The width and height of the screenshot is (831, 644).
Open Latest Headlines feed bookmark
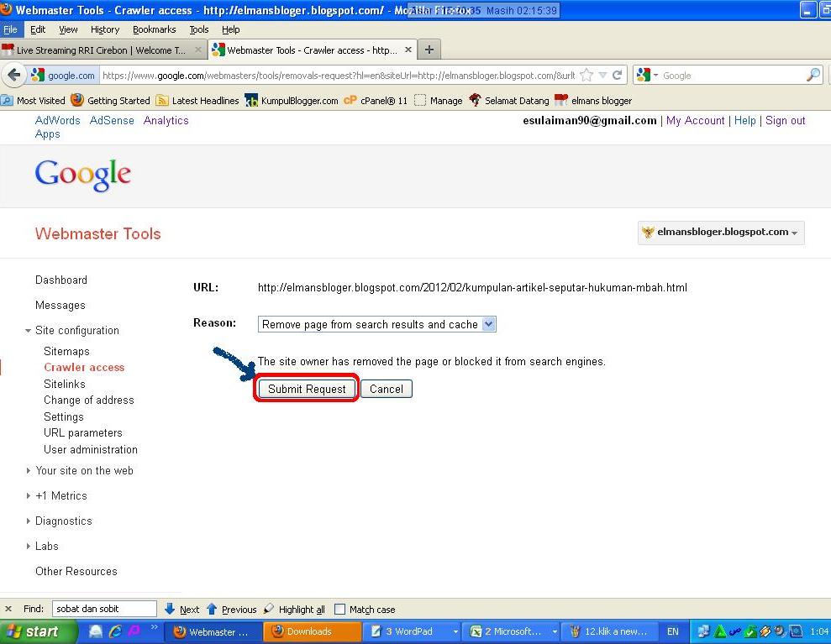[197, 101]
